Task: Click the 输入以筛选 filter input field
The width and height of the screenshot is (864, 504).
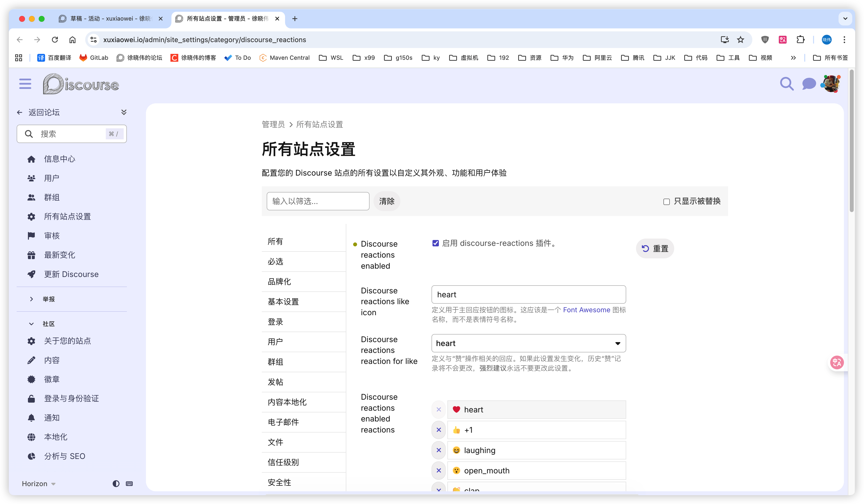Action: (x=317, y=201)
